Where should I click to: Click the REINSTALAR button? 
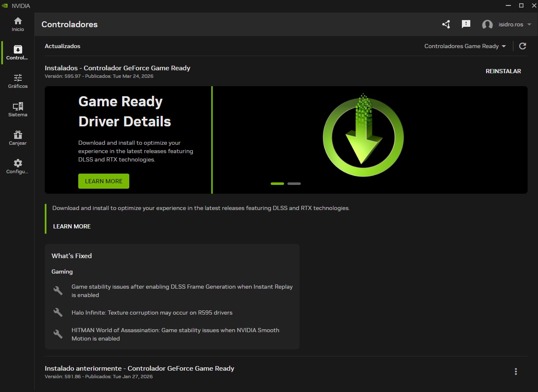tap(503, 71)
